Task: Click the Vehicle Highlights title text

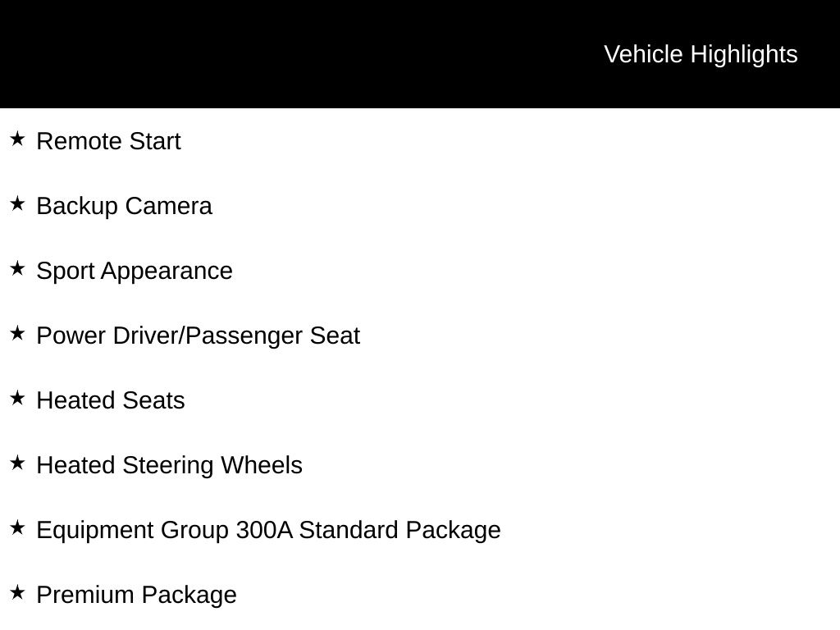Action: [701, 54]
